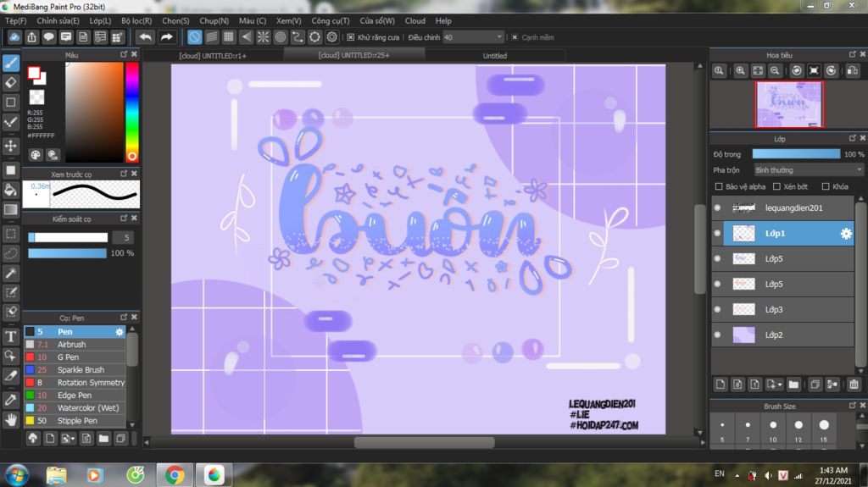Select the Eraser tool
868x487 pixels.
coord(10,83)
